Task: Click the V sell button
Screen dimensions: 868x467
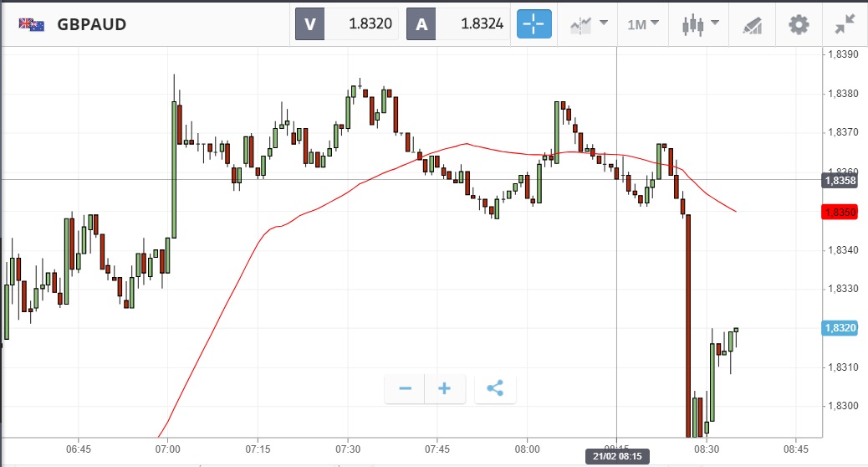Action: coord(310,24)
